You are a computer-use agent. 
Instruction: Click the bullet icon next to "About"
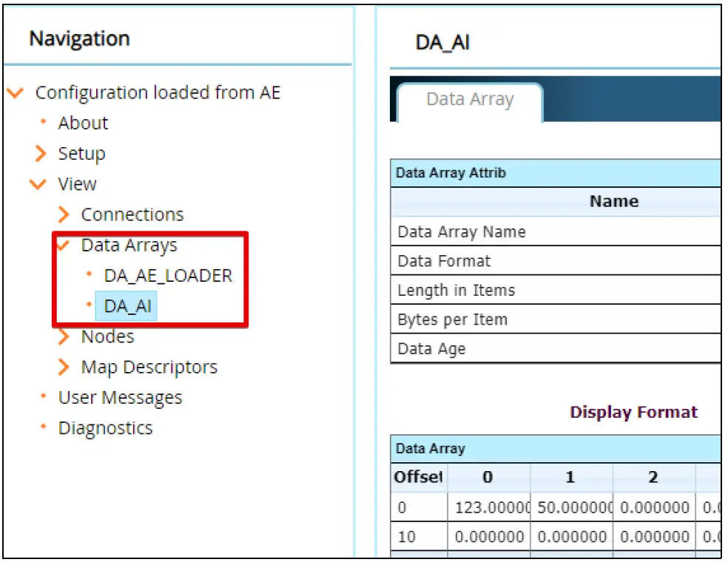click(x=43, y=123)
